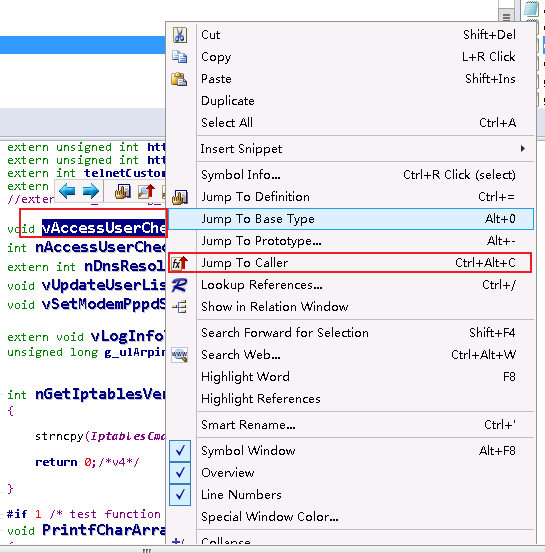Click the Paste clipboard icon
The height and width of the screenshot is (553, 545).
click(179, 79)
